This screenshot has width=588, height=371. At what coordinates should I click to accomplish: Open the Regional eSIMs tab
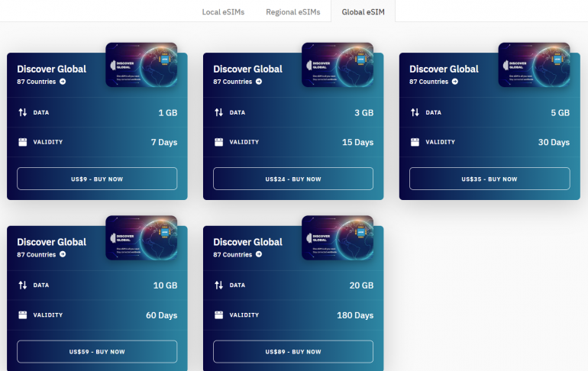(293, 12)
